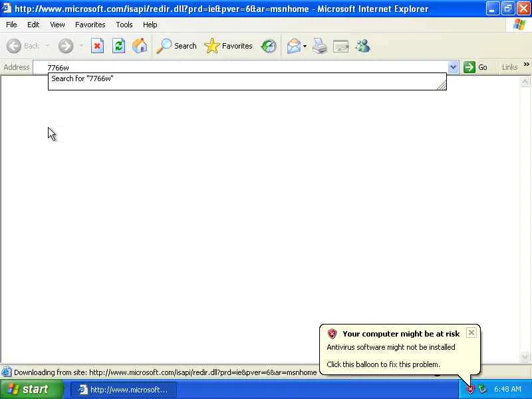The height and width of the screenshot is (399, 532).
Task: Open the File menu
Action: [x=11, y=25]
